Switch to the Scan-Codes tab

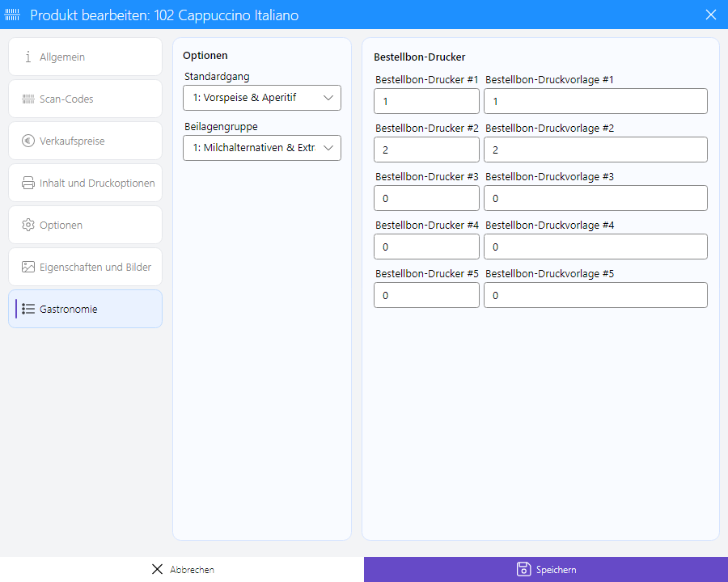(86, 99)
